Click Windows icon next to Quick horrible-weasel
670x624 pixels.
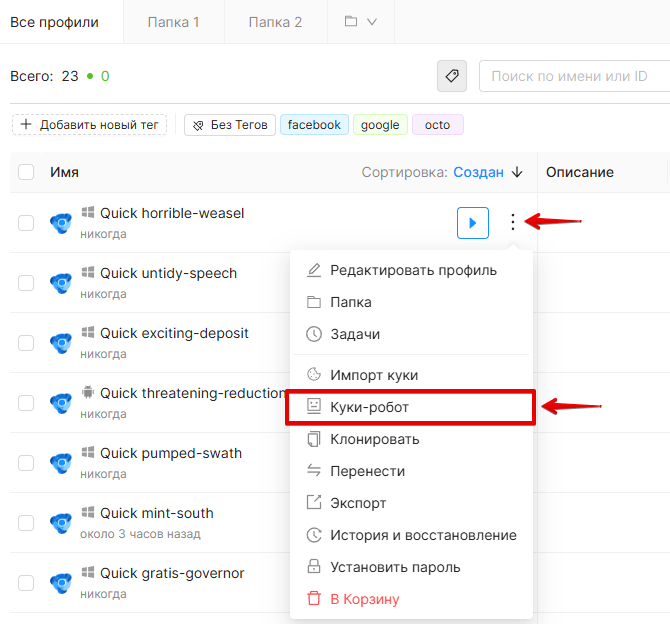pos(88,212)
